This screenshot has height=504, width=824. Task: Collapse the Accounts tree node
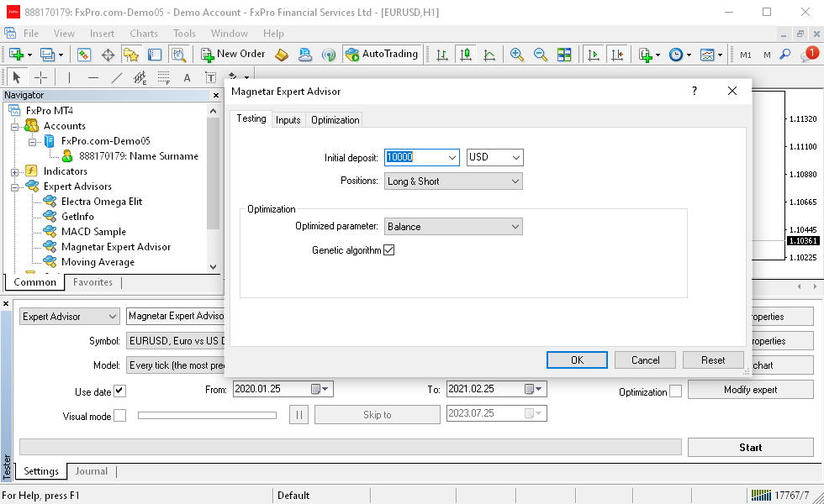point(15,127)
